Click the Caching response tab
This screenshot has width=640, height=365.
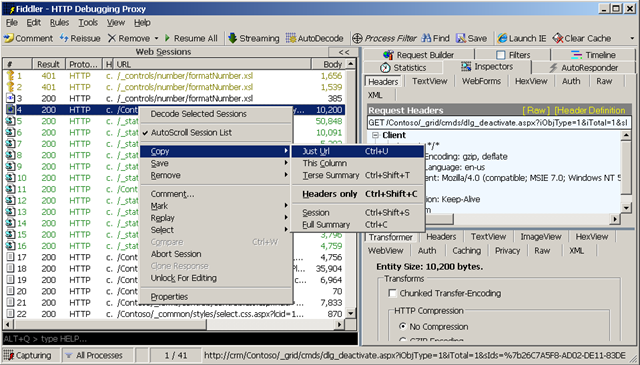point(467,251)
